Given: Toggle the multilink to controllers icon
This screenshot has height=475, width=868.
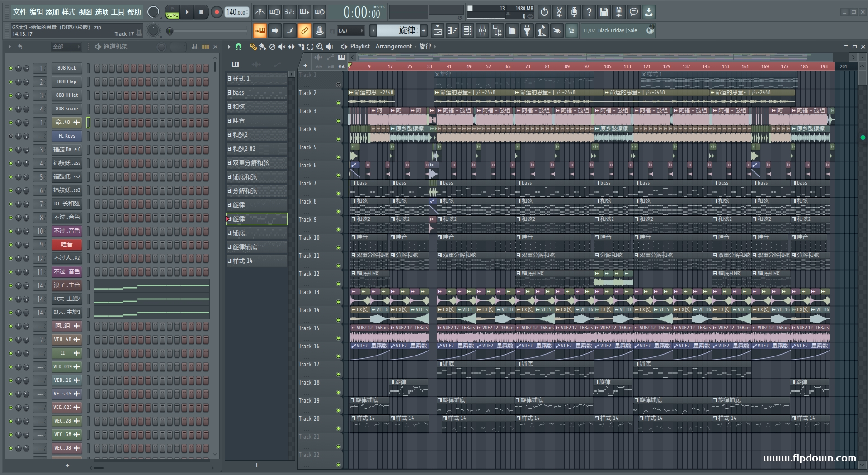Looking at the screenshot, I should point(320,31).
